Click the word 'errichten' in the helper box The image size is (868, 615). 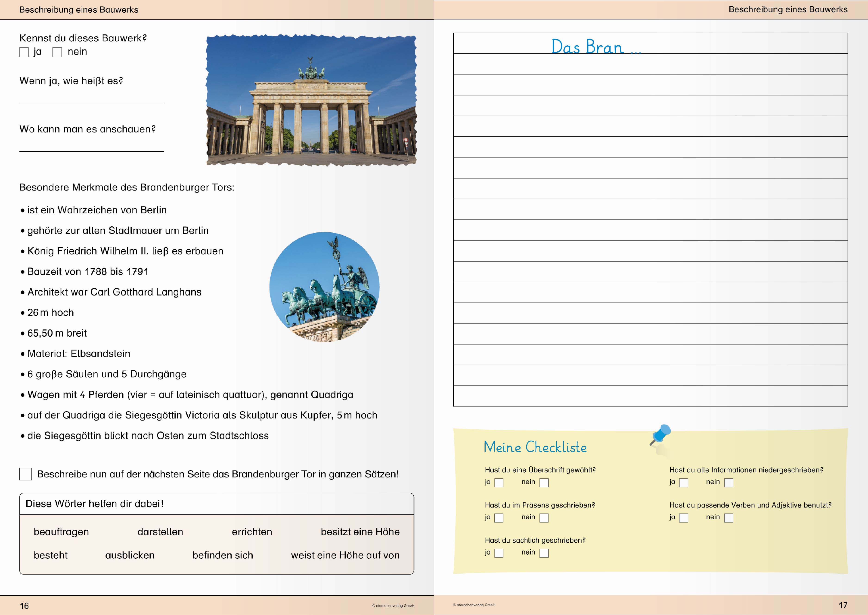[x=252, y=532]
